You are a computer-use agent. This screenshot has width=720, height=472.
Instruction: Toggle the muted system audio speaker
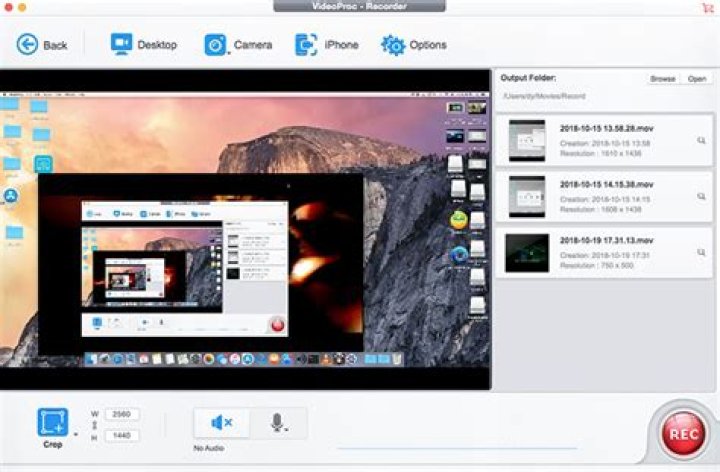(221, 423)
